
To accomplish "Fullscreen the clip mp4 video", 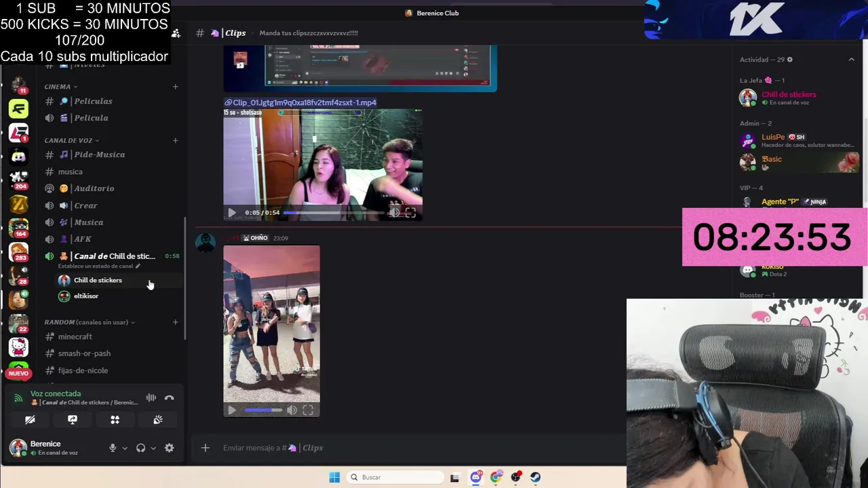I will [x=410, y=213].
